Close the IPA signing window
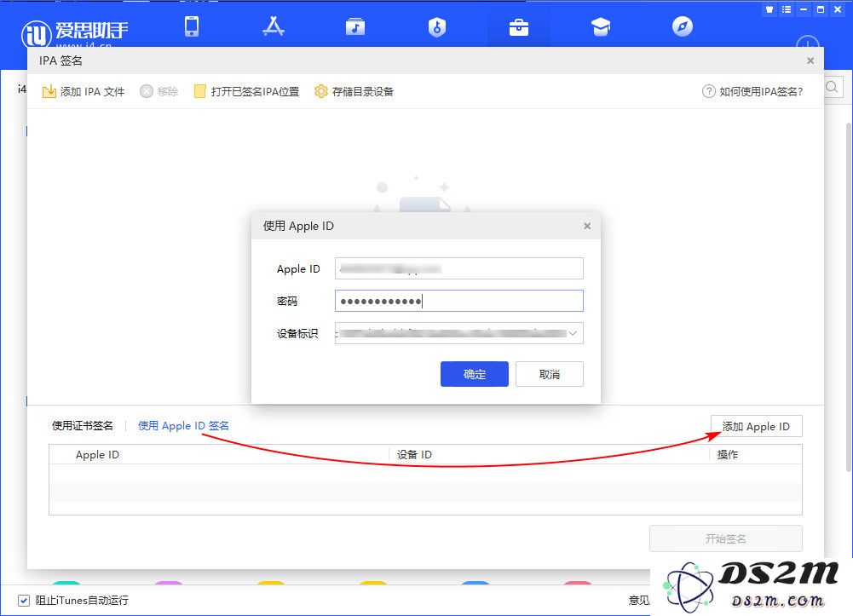 [x=810, y=60]
